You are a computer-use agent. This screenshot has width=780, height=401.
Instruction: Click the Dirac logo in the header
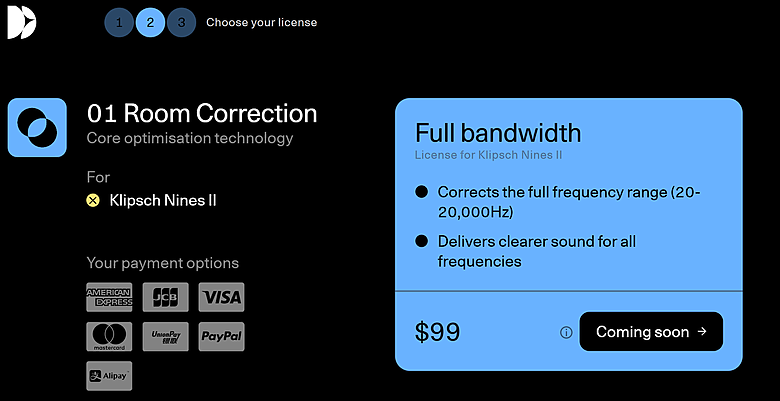point(21,22)
